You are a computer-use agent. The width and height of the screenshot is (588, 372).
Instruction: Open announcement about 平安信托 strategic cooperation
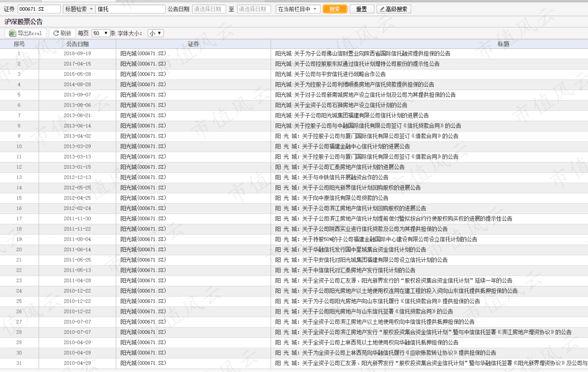point(330,74)
